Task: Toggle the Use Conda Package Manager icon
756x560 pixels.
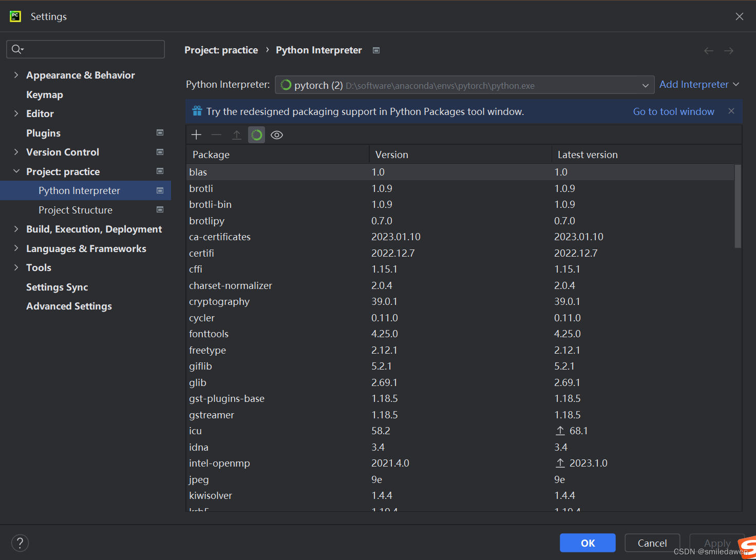Action: (256, 134)
